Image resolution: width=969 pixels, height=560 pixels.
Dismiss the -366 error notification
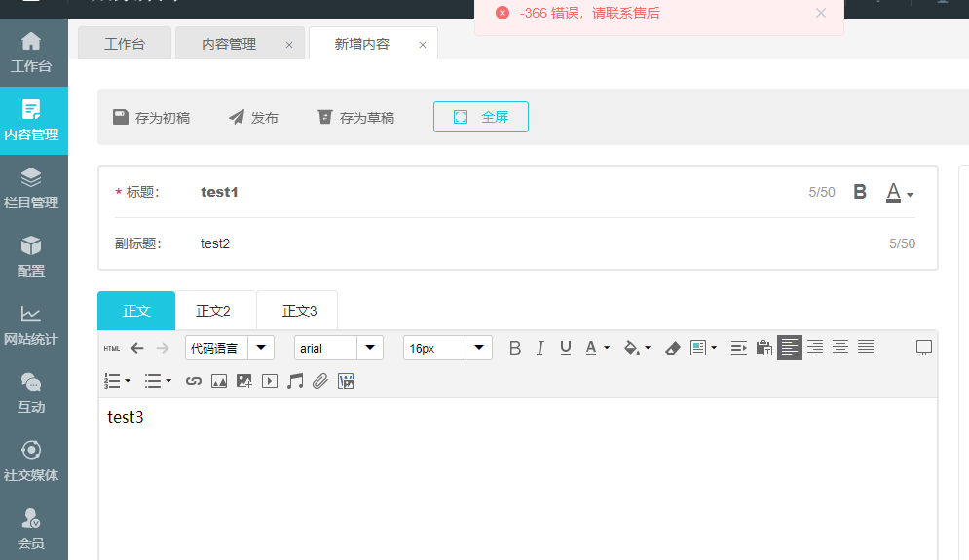(x=821, y=13)
